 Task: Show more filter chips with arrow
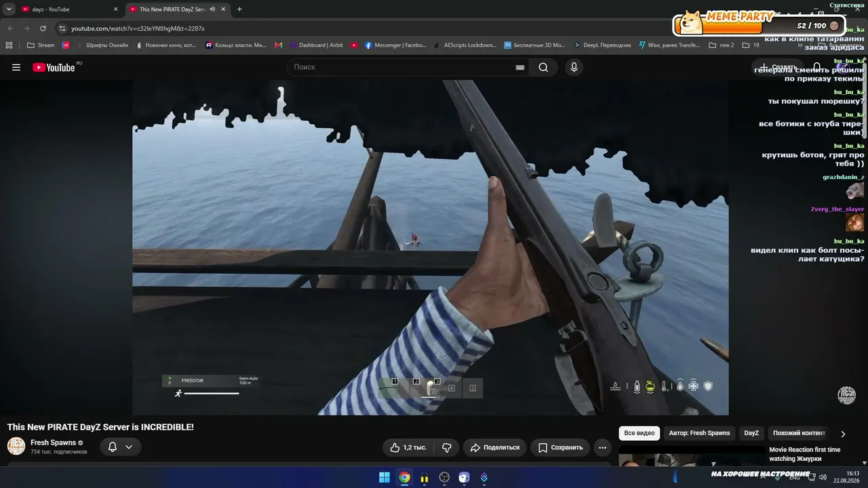(843, 434)
